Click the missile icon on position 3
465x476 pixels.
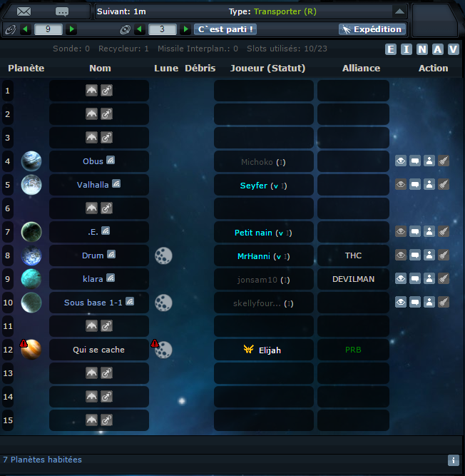click(x=106, y=137)
